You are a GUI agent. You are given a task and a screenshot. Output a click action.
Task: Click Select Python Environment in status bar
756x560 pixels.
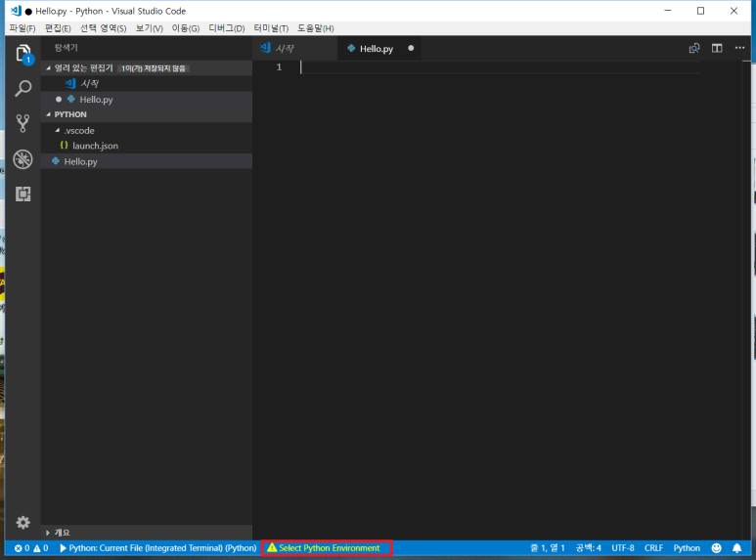324,548
